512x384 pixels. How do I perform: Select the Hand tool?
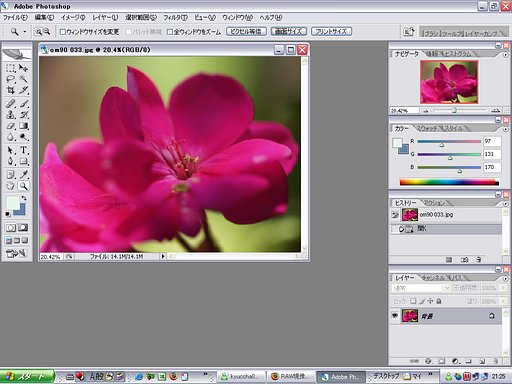pos(10,186)
